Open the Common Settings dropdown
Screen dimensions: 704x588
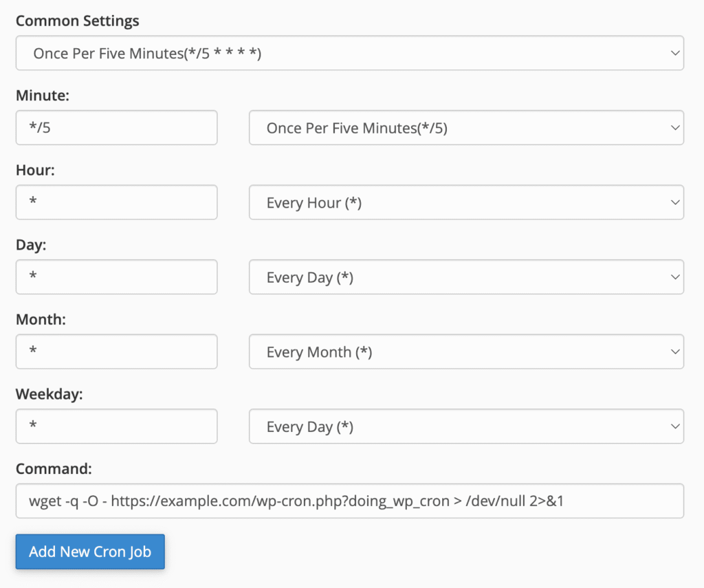click(349, 53)
